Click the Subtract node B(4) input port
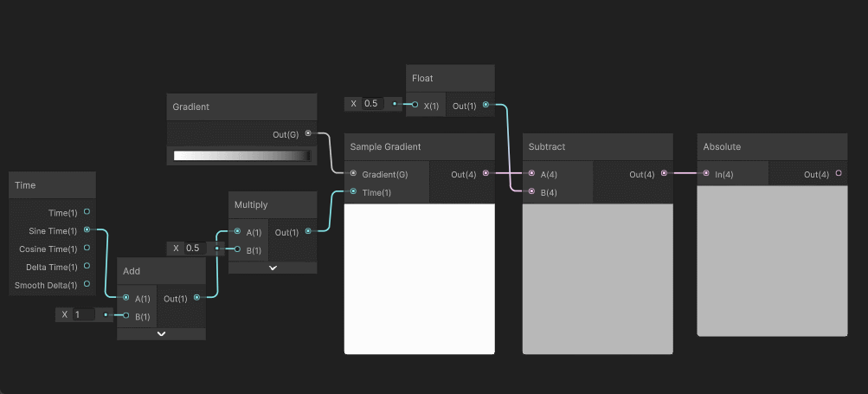 (x=531, y=192)
